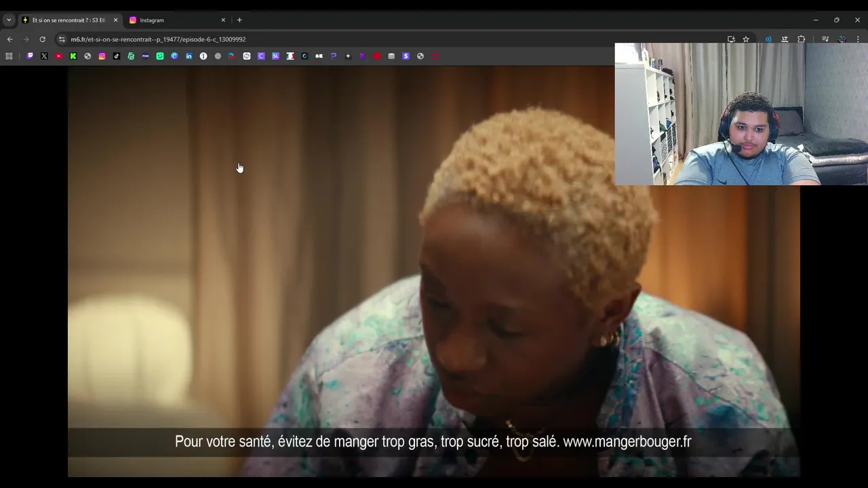Open the red circle bookmark
Viewport: 868px width, 488px height.
pos(377,56)
